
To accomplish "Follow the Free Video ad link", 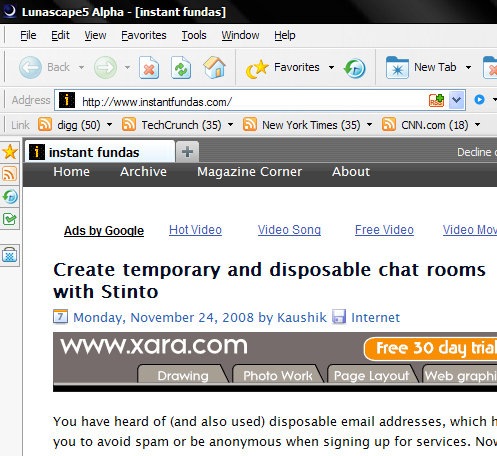I will (x=384, y=230).
